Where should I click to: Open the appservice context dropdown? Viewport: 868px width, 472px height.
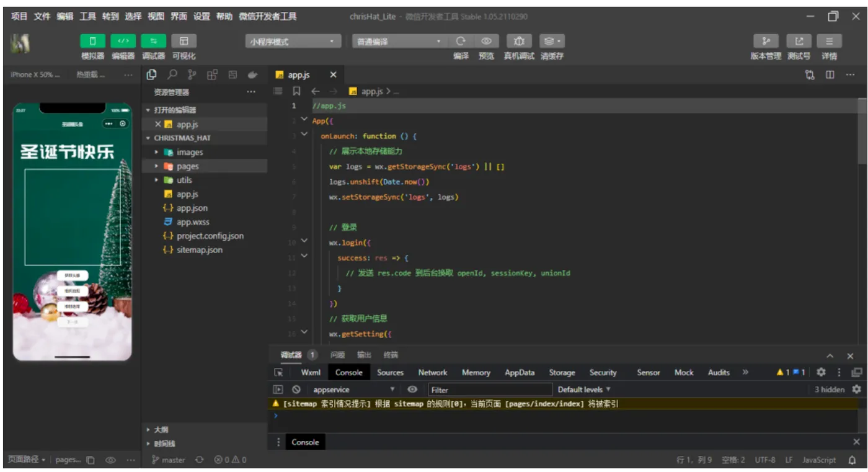click(x=354, y=390)
